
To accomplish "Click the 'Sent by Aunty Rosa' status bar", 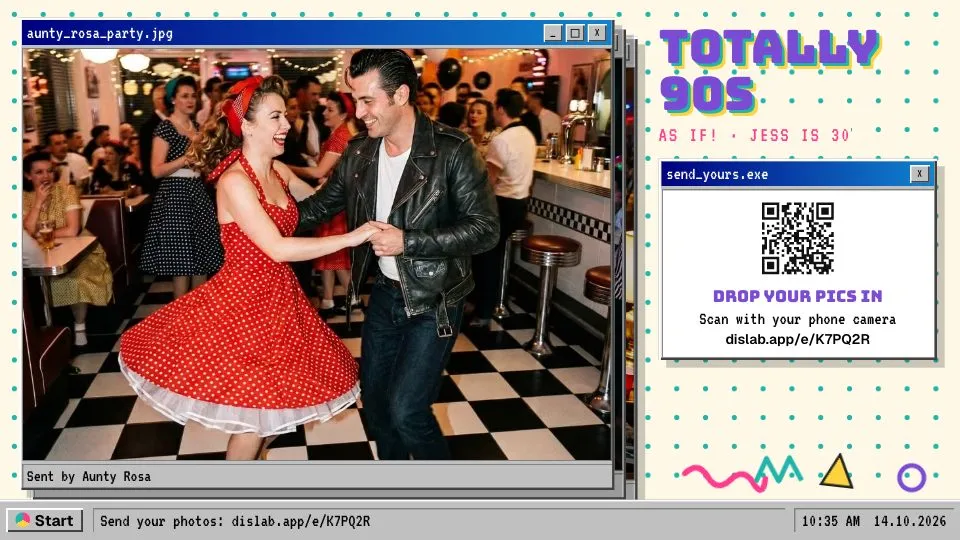I will [x=317, y=476].
